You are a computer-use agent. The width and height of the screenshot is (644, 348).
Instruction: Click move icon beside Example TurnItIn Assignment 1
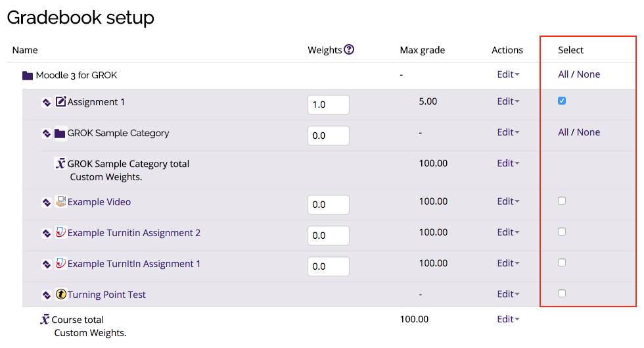point(47,264)
